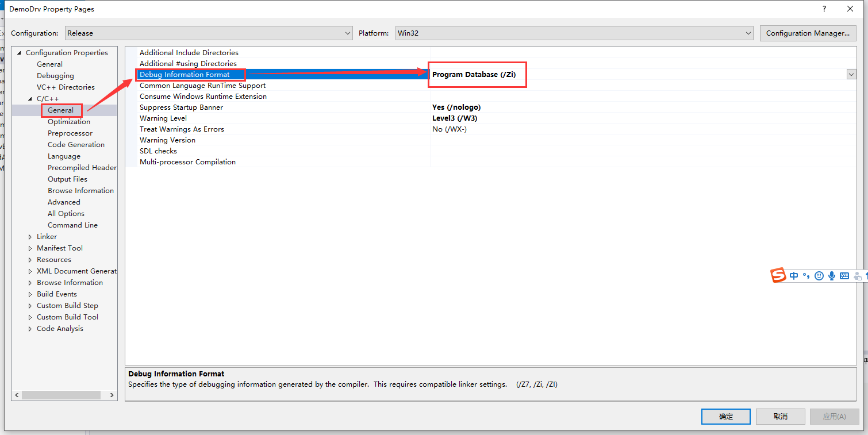Open the Configuration Manager dialog

[808, 33]
